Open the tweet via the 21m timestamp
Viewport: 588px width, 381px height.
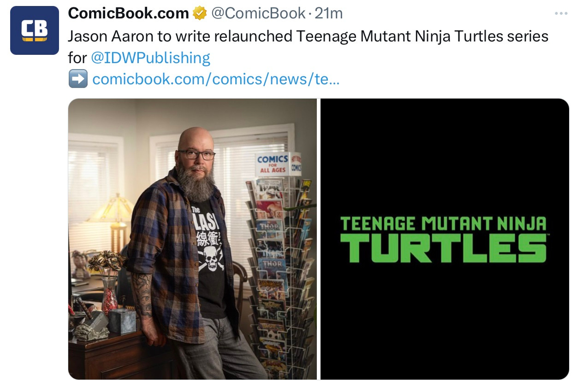[x=328, y=14]
